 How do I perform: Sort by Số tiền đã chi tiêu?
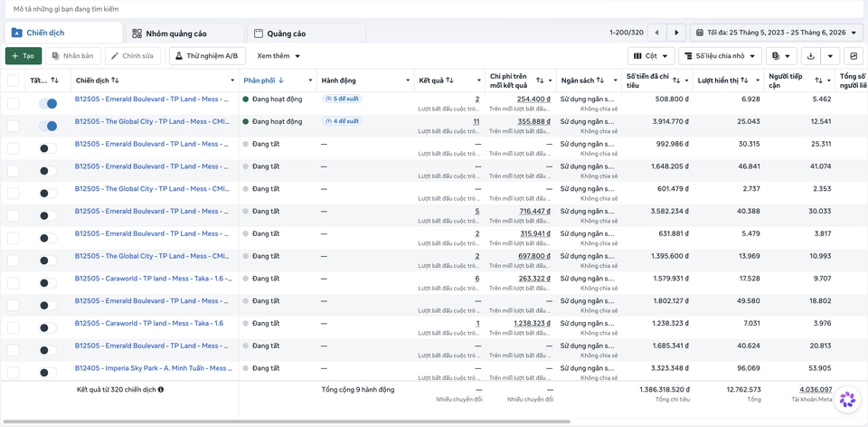[x=676, y=81]
